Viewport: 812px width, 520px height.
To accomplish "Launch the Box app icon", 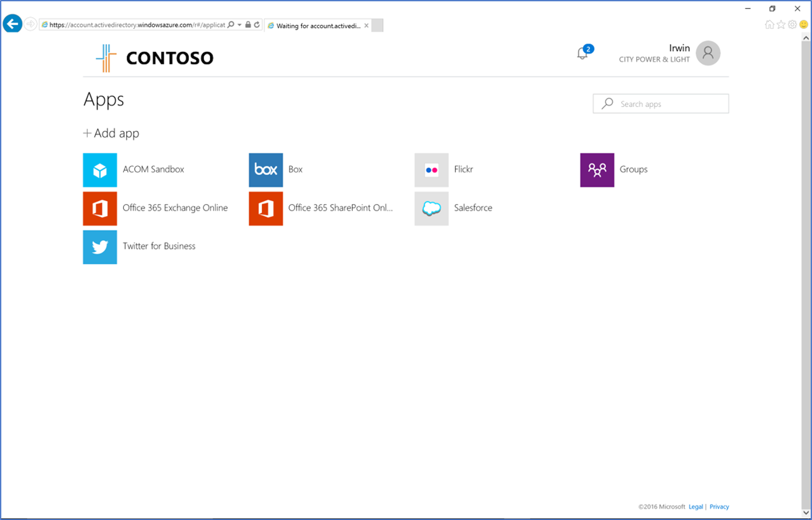I will tap(266, 170).
